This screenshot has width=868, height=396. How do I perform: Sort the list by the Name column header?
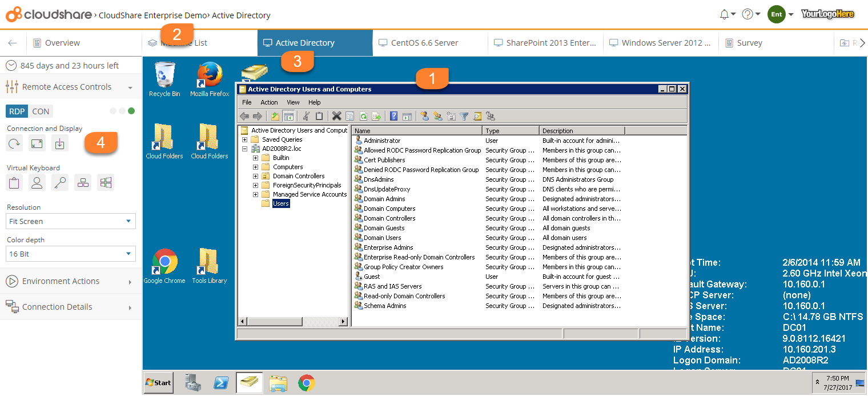(417, 131)
